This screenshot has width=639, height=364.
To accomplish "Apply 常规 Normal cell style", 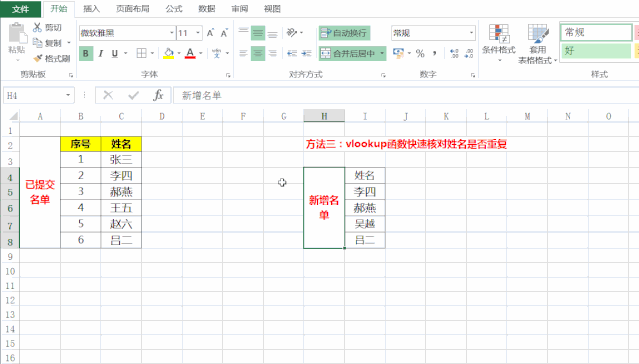I will point(596,32).
